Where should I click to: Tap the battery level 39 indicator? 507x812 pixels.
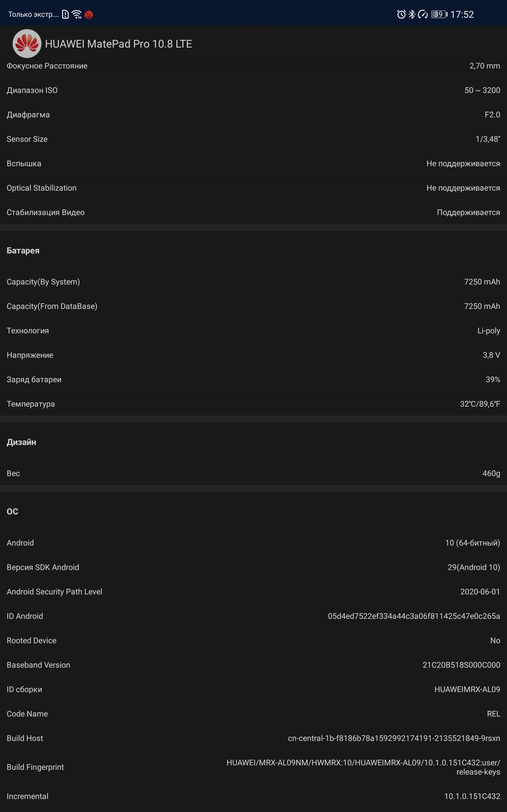tap(439, 14)
